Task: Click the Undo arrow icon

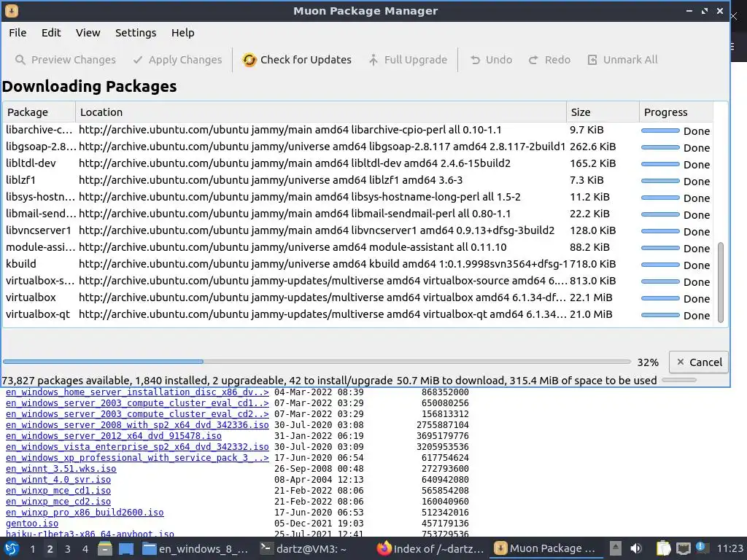Action: [x=475, y=60]
